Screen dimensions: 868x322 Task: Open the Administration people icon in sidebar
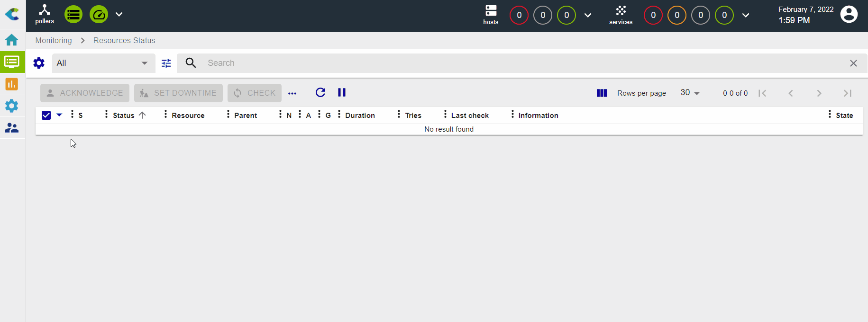(x=12, y=128)
